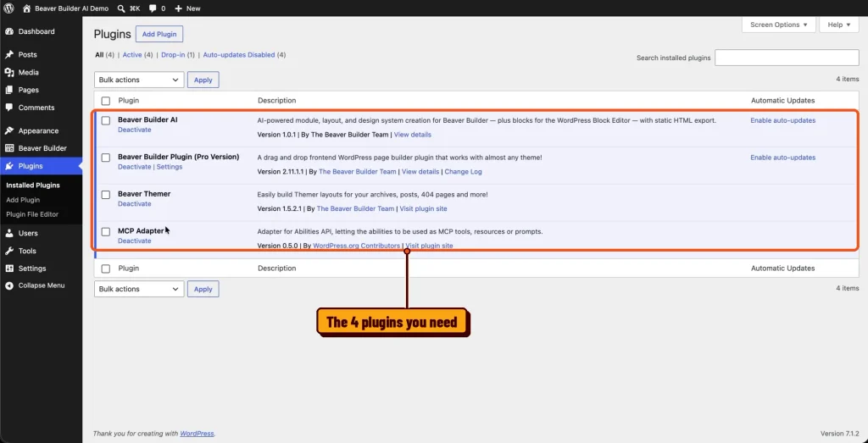Click the Settings sliders icon

[9, 269]
